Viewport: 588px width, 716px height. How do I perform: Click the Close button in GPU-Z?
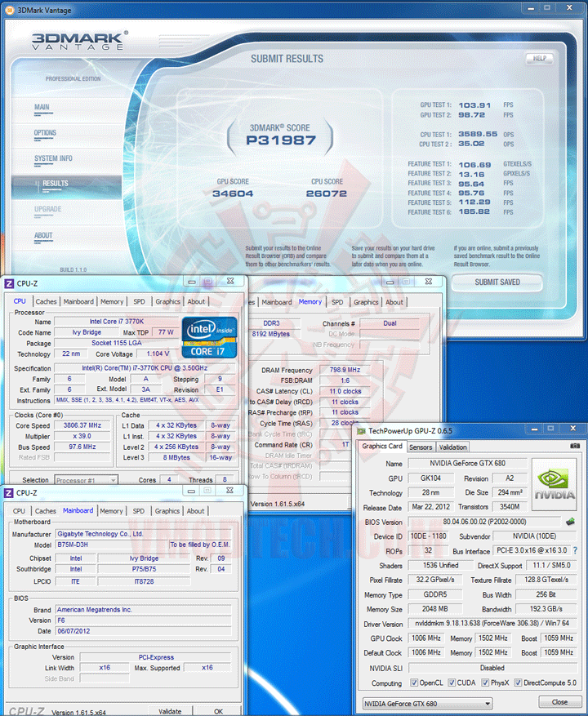click(x=559, y=702)
